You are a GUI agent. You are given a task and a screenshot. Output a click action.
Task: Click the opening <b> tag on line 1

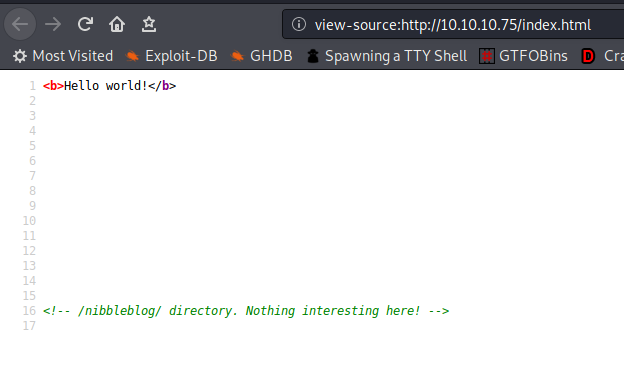tap(53, 86)
